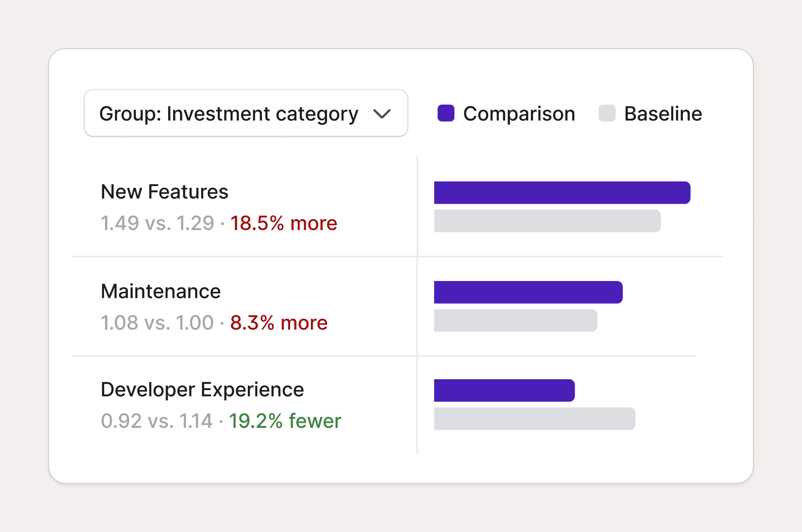This screenshot has width=802, height=532.
Task: Click the red 18.5% more text
Action: pos(284,223)
